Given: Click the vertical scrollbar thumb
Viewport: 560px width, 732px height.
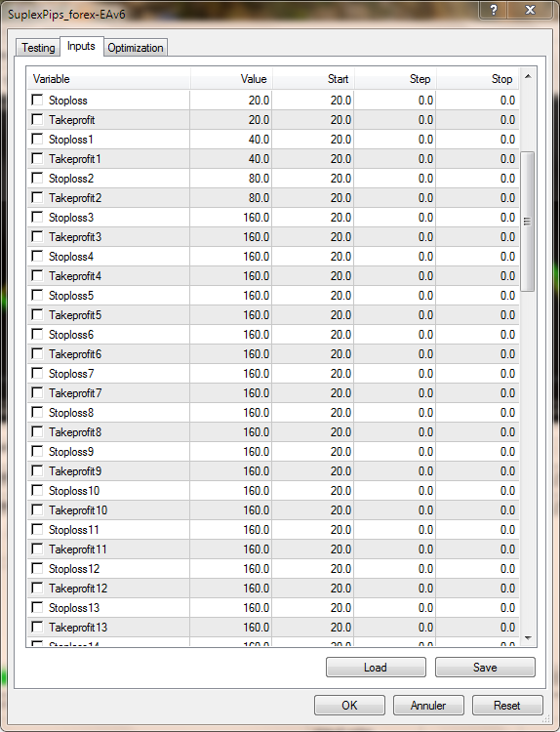Looking at the screenshot, I should coord(528,222).
